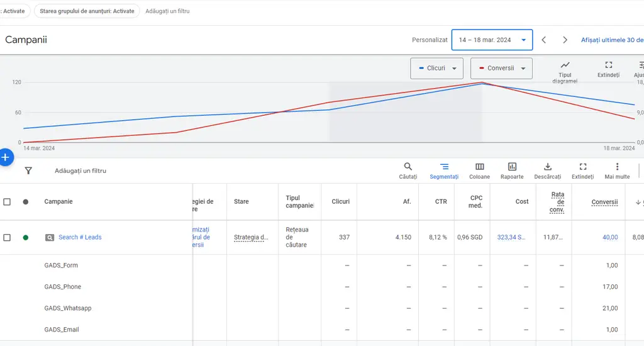Open the Rapoarte reports icon

(x=512, y=167)
